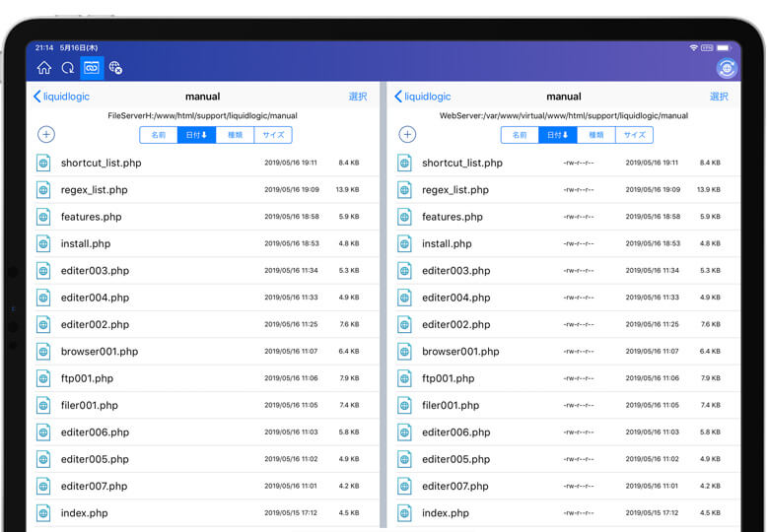Tap 選択 in the left pane

[358, 97]
